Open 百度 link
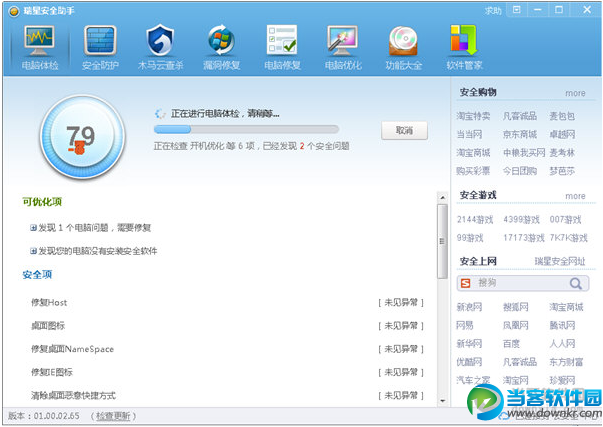Image resolution: width=603 pixels, height=427 pixels. pos(511,344)
